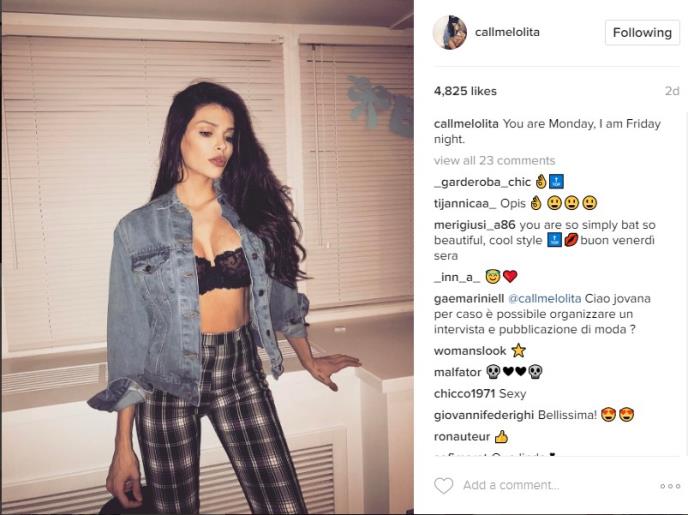The width and height of the screenshot is (688, 515).
Task: Open chicco1971 commenter profile
Action: (464, 393)
